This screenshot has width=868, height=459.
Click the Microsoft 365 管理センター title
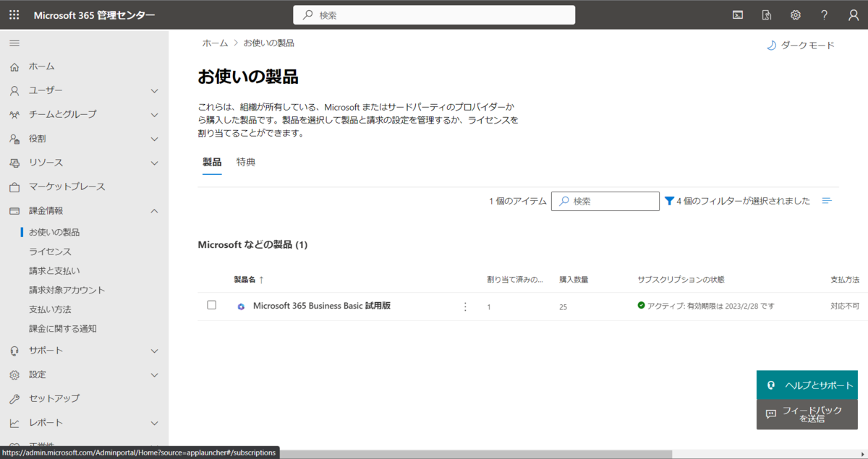coord(94,14)
